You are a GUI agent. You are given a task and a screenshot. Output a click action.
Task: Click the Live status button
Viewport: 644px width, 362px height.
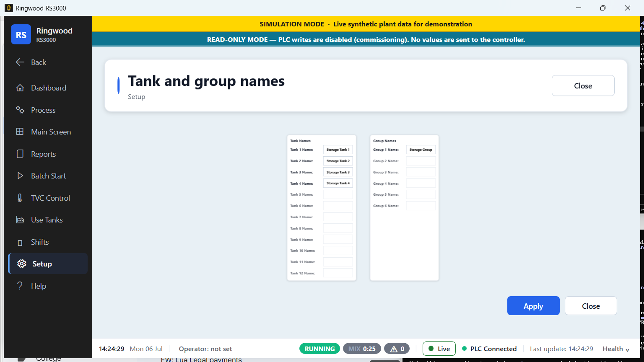point(439,349)
